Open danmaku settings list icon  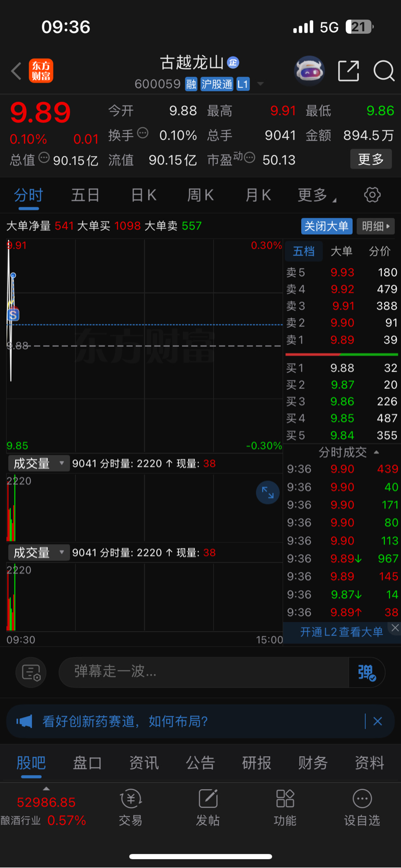pos(31,673)
